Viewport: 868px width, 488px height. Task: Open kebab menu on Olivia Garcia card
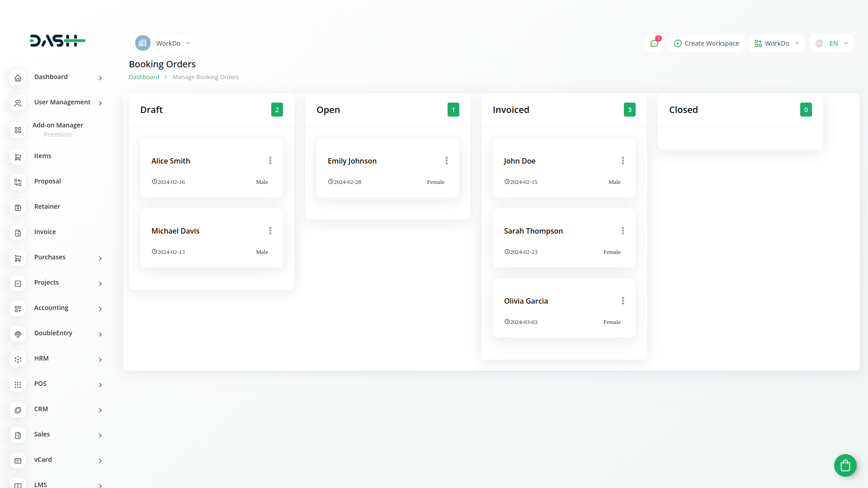623,301
